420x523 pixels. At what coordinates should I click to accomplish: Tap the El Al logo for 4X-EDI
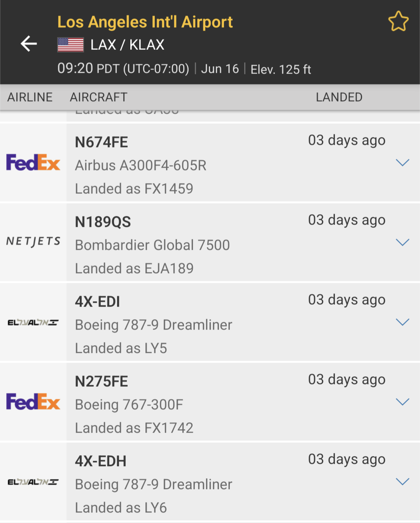[x=33, y=322]
